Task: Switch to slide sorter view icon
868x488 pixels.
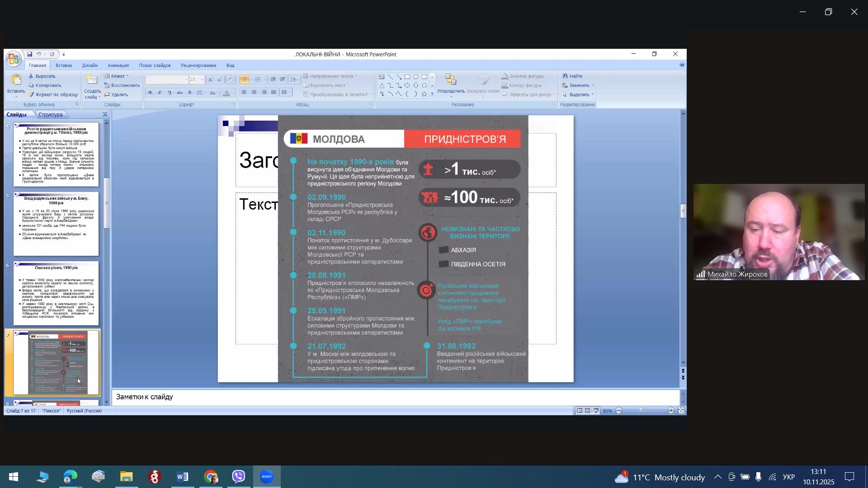Action: pos(587,411)
